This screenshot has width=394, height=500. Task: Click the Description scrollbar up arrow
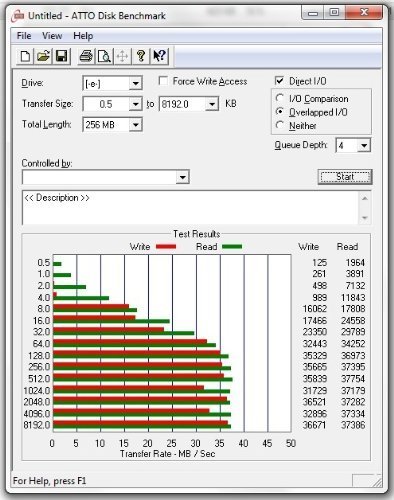[365, 198]
